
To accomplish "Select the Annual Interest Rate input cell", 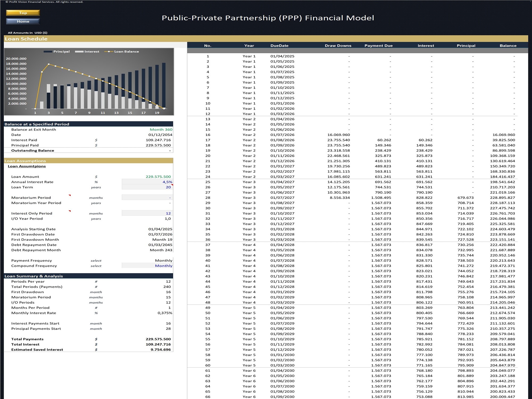I will tap(147, 182).
